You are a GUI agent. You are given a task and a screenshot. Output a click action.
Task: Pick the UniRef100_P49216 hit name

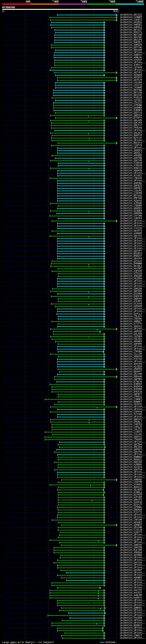pyautogui.click(x=131, y=98)
